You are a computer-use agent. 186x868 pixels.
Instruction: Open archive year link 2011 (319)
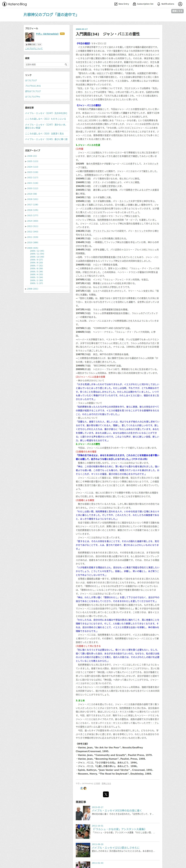tap(33, 237)
